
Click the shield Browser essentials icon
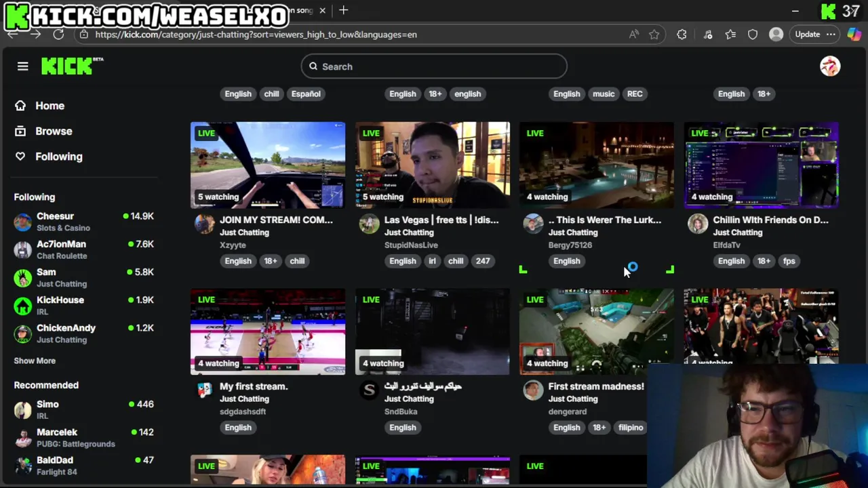[753, 34]
